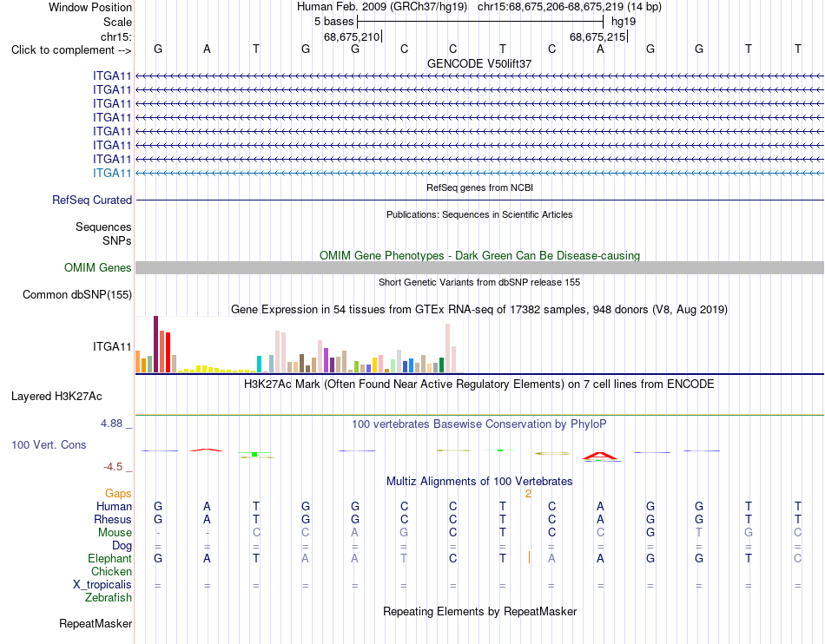Image resolution: width=825 pixels, height=644 pixels.
Task: Open 'Repeating Elements by RepeatMasker' title
Action: [479, 612]
